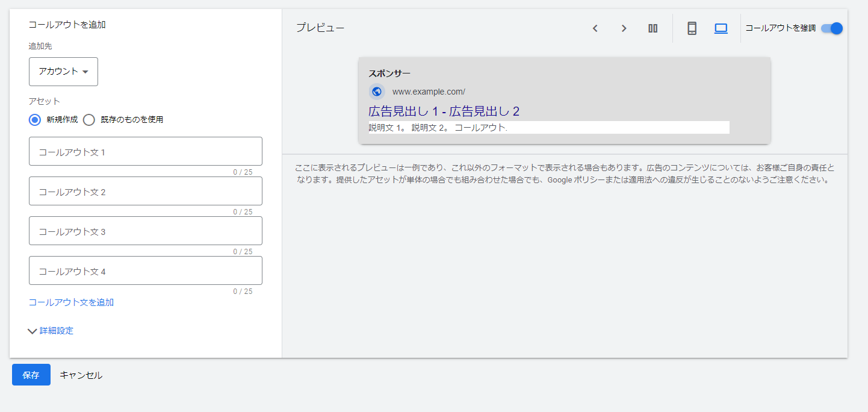
Task: Pause the preview rotation
Action: click(653, 28)
